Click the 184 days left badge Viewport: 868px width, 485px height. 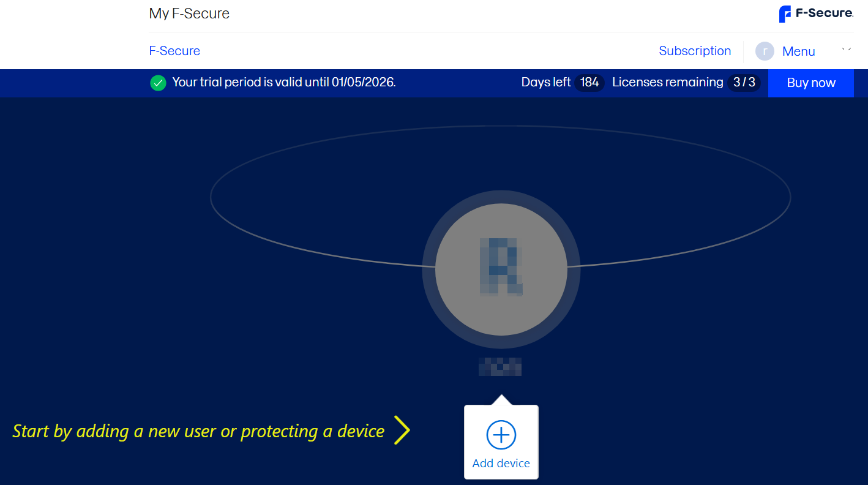pyautogui.click(x=589, y=83)
